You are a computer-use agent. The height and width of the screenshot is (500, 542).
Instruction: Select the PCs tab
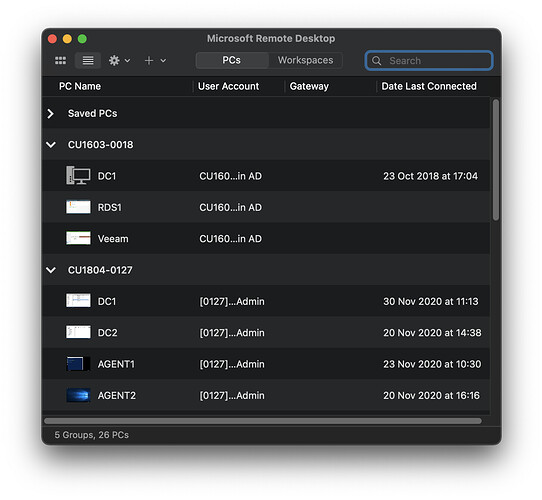232,60
